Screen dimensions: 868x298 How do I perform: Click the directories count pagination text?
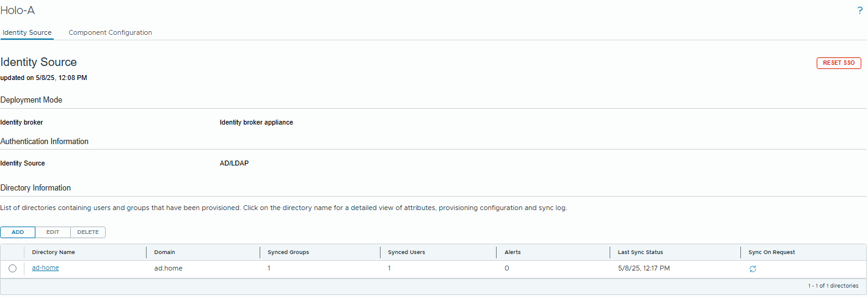point(833,286)
